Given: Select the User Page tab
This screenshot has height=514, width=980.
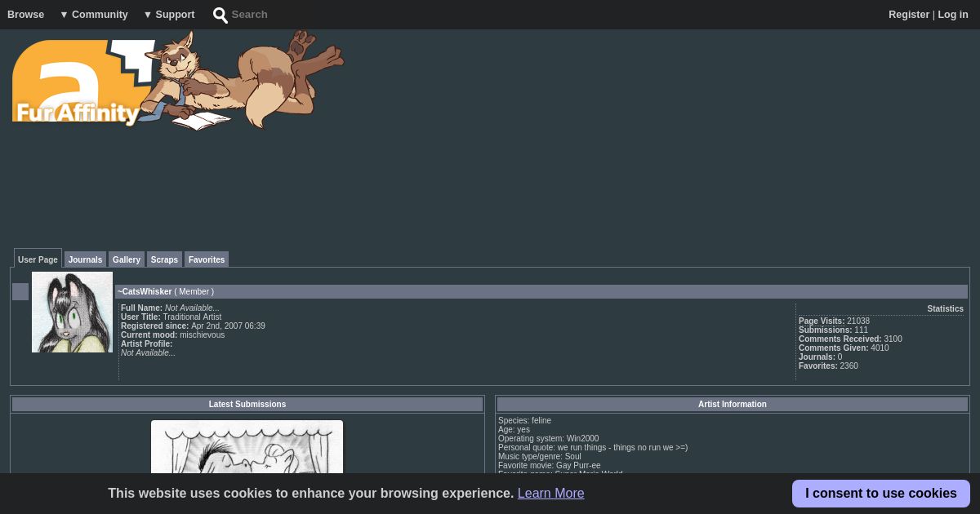Looking at the screenshot, I should (x=38, y=259).
